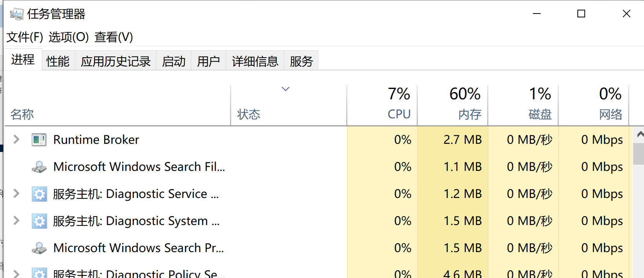Click the Diagnostic Service host gear icon
Image resolution: width=644 pixels, height=278 pixels.
(x=39, y=194)
